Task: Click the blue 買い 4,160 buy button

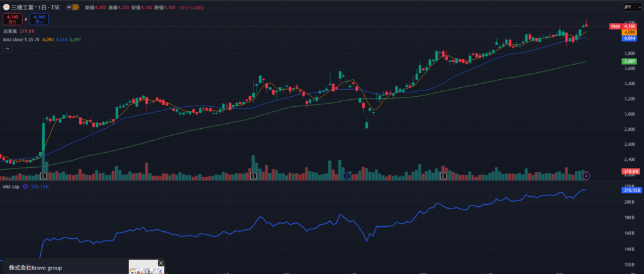Action: coord(39,19)
